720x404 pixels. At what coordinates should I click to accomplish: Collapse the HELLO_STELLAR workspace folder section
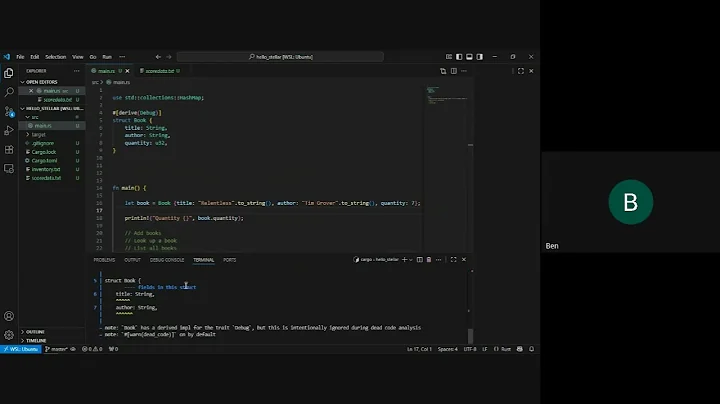click(51, 108)
